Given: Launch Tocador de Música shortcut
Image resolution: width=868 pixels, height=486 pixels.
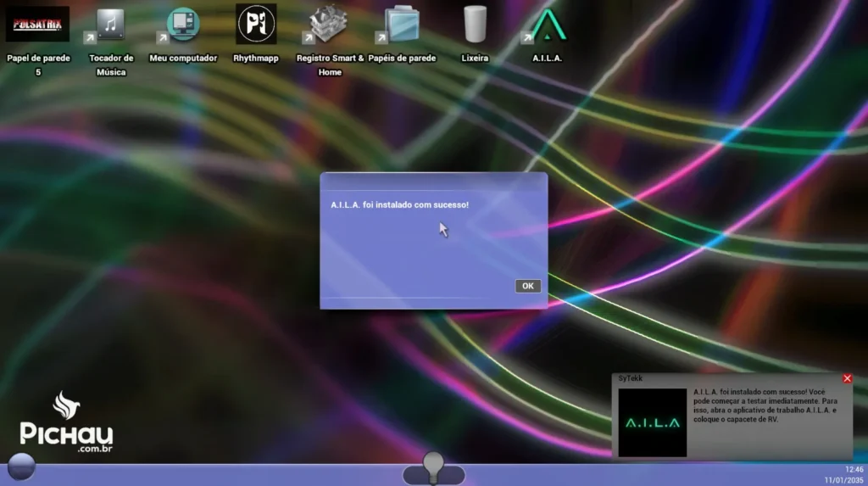Looking at the screenshot, I should point(110,25).
